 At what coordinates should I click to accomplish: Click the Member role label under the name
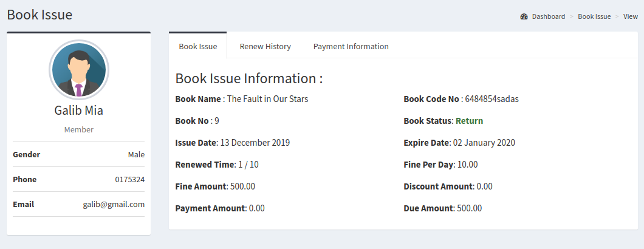[79, 129]
